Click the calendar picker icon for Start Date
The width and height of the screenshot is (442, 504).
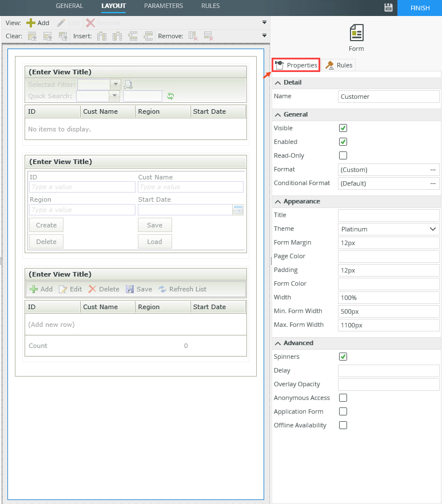click(x=238, y=210)
